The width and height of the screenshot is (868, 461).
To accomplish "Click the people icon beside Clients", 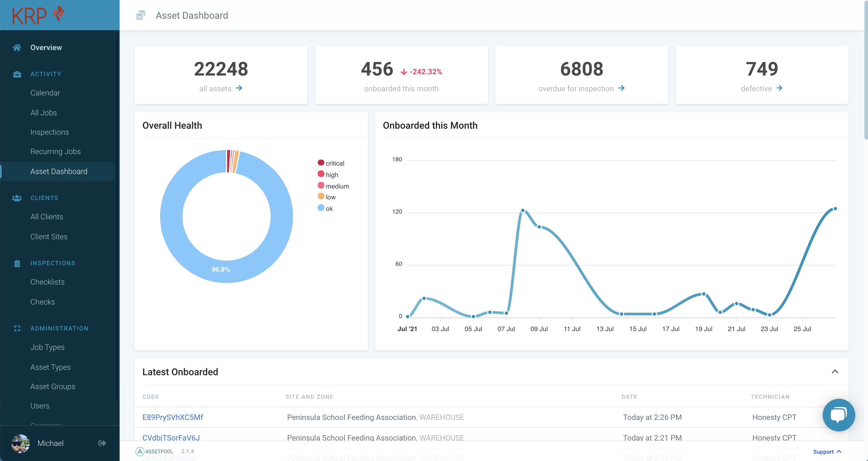I will point(17,198).
